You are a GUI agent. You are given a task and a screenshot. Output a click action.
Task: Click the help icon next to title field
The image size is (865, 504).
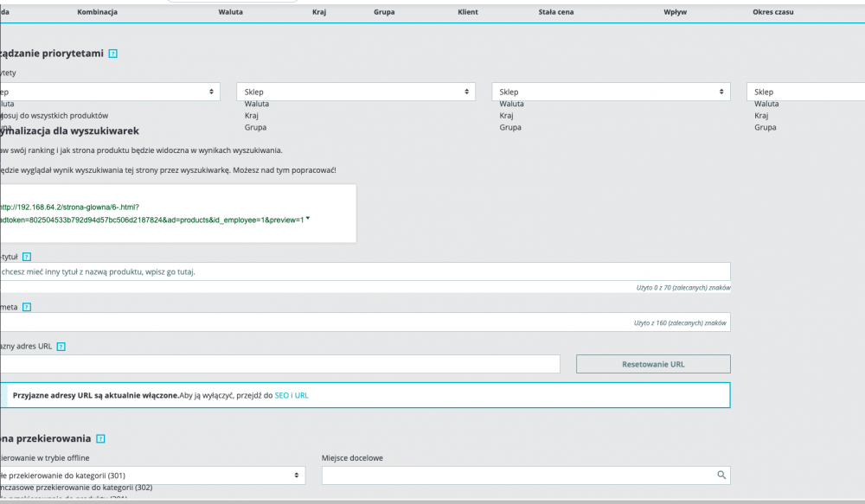pyautogui.click(x=26, y=256)
